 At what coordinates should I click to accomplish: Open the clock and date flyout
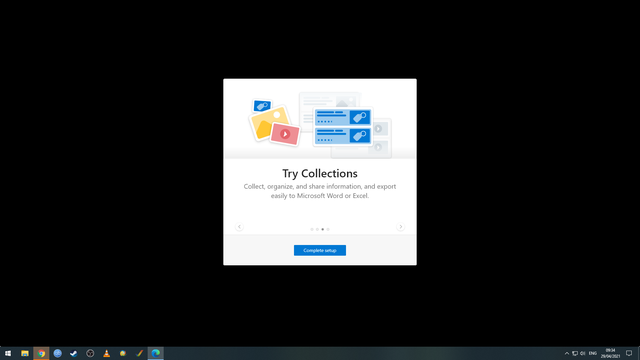click(x=610, y=353)
